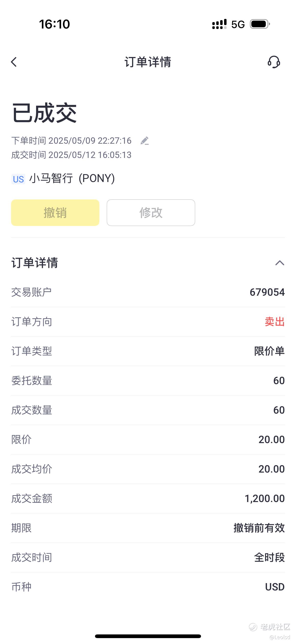296x644 pixels.
Task: Tap the trading account number 679054
Action: (x=267, y=292)
